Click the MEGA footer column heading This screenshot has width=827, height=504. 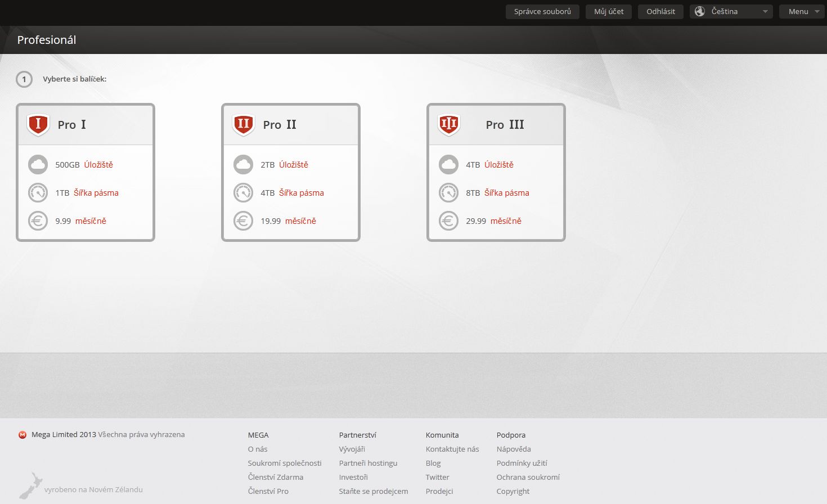coord(258,435)
